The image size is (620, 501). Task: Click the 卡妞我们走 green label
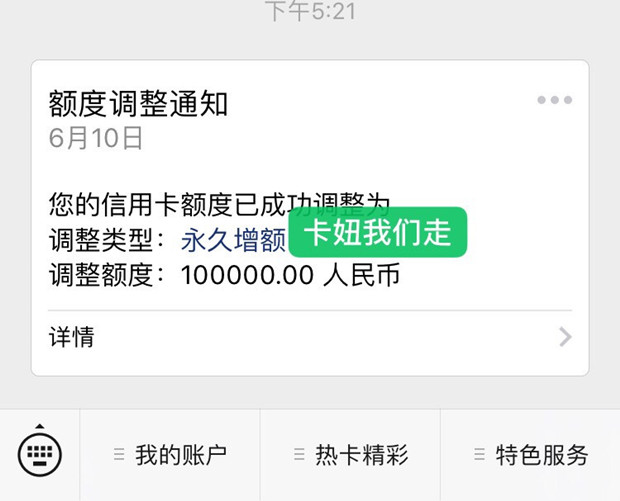378,232
